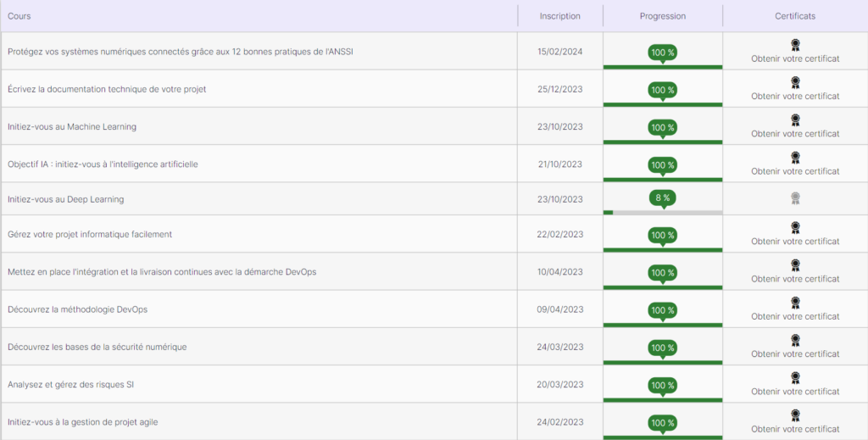Image resolution: width=868 pixels, height=440 pixels.
Task: Open course Protégez vos systèmes numériques connectés
Action: coord(181,52)
